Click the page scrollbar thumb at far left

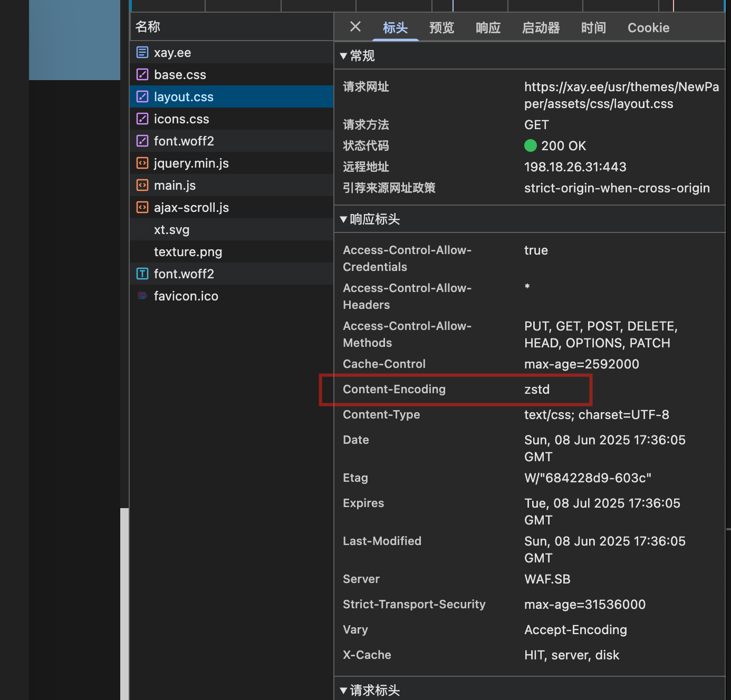(124, 604)
